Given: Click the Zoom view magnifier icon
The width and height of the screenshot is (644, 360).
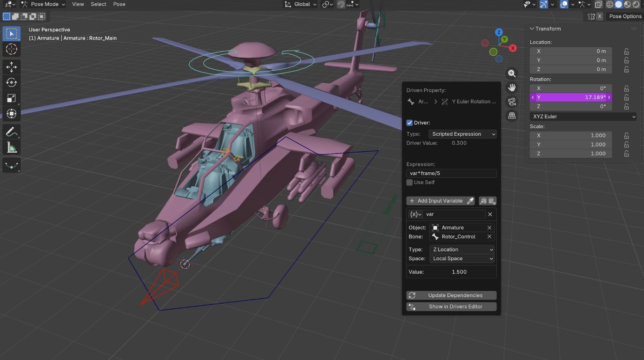Looking at the screenshot, I should 512,73.
